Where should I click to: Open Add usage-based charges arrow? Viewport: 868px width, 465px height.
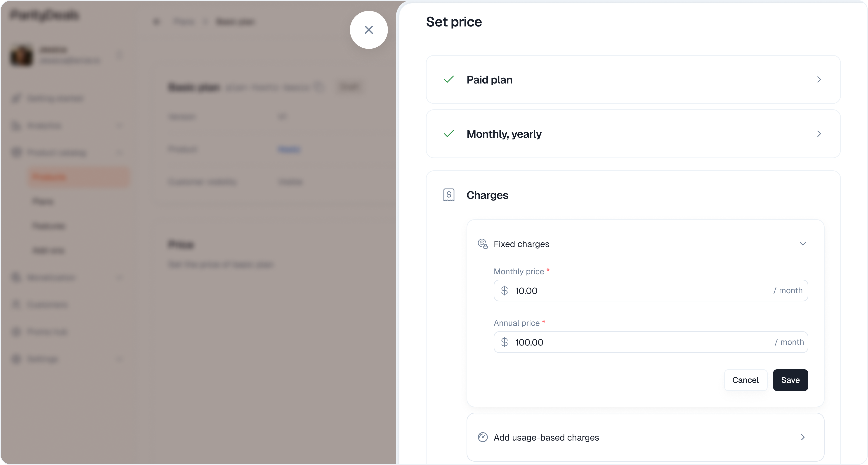click(x=803, y=437)
